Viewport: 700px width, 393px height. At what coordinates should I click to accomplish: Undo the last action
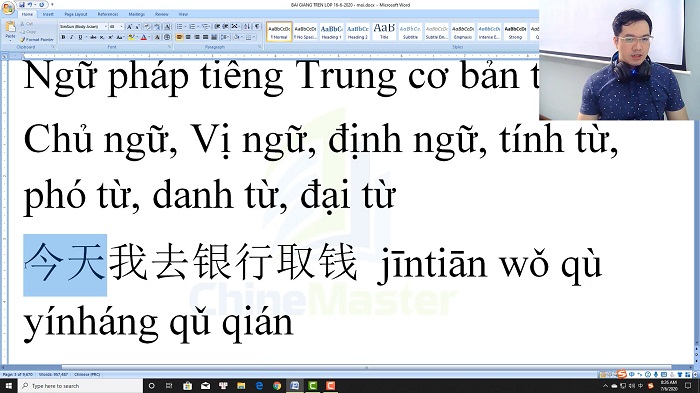coord(30,4)
